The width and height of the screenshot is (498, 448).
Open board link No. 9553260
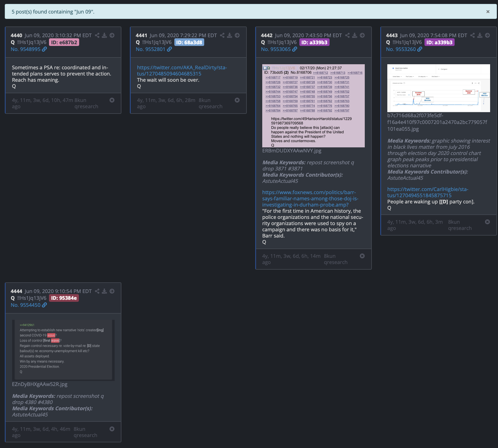[x=404, y=49]
